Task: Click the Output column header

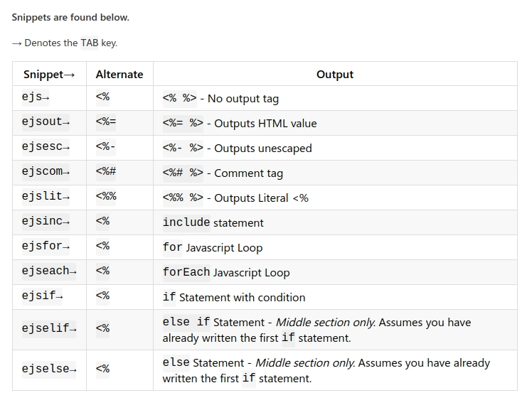Action: [x=335, y=74]
